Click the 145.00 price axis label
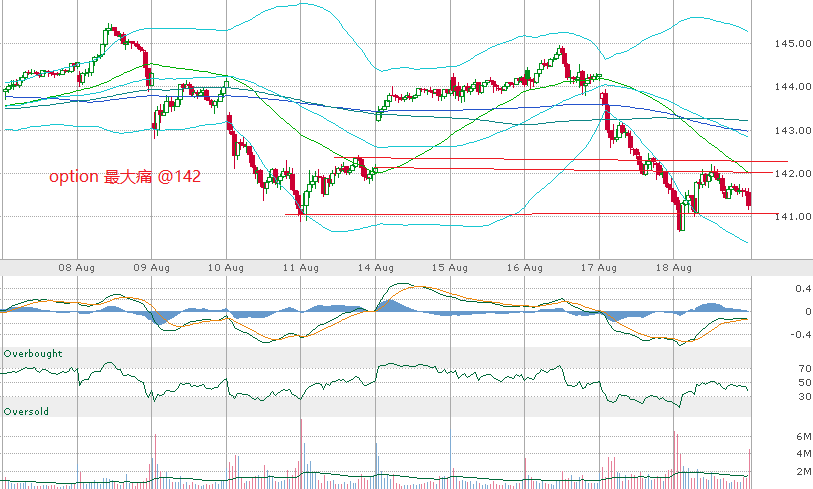This screenshot has height=489, width=813. point(791,44)
